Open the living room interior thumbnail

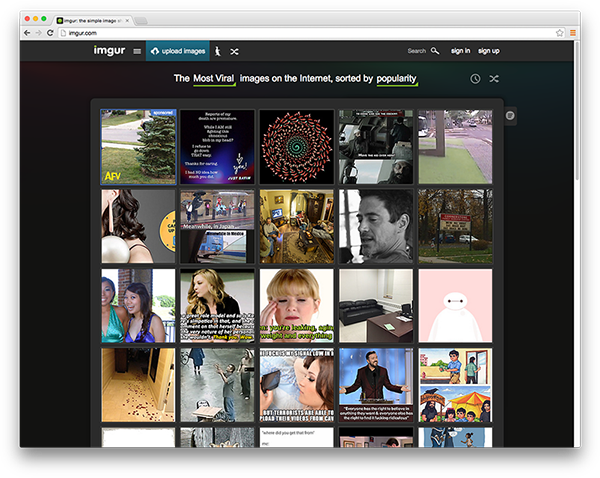tap(297, 226)
